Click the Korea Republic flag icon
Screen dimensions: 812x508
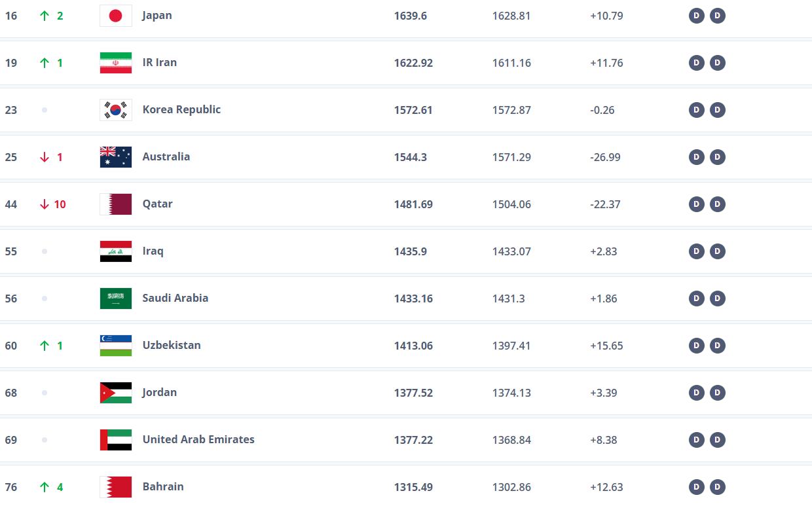point(115,110)
